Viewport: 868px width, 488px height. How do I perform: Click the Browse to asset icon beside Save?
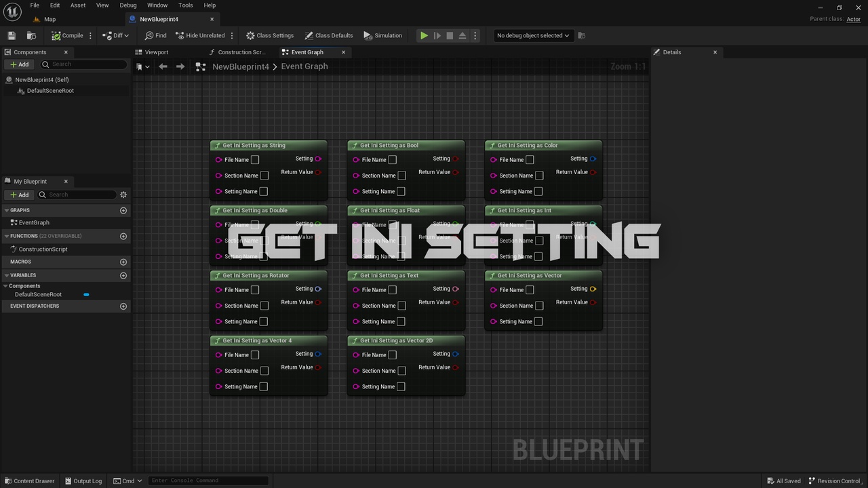pos(31,35)
